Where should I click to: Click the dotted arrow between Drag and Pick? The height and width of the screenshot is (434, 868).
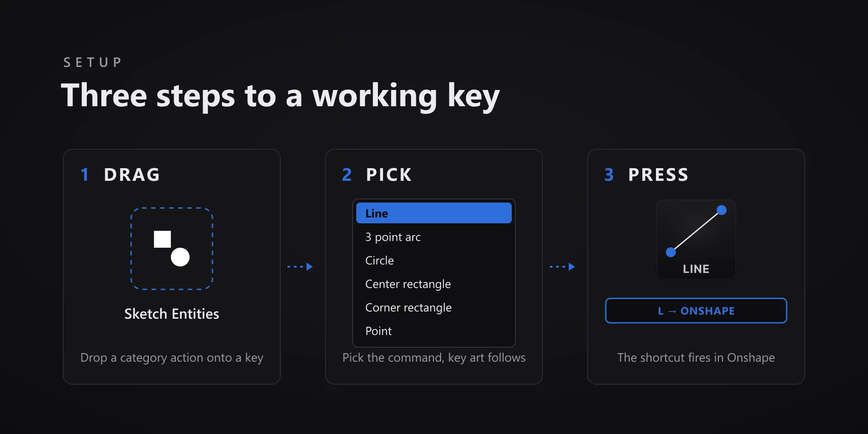click(x=300, y=267)
